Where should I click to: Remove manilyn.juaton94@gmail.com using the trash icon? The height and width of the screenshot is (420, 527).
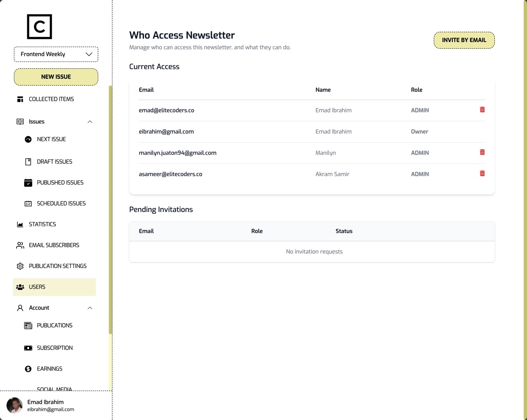[482, 152]
